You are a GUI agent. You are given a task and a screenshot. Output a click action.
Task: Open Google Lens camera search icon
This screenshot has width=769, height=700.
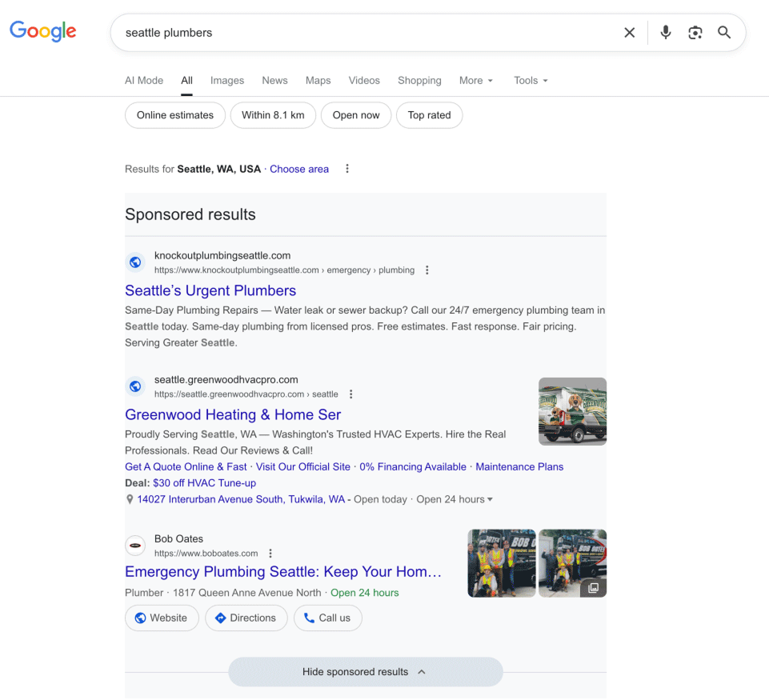pyautogui.click(x=695, y=32)
